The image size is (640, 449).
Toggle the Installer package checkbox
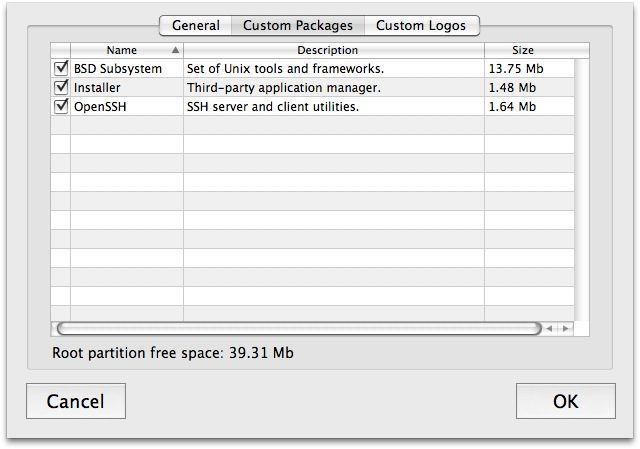(x=61, y=88)
